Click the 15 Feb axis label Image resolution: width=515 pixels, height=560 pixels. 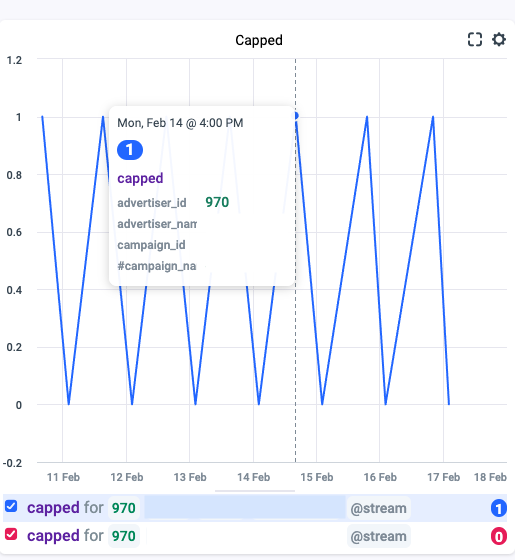pyautogui.click(x=317, y=477)
